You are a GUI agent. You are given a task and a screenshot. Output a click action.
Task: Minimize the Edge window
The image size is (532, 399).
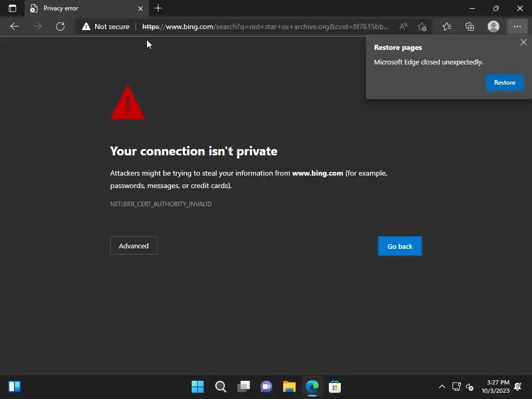click(472, 8)
